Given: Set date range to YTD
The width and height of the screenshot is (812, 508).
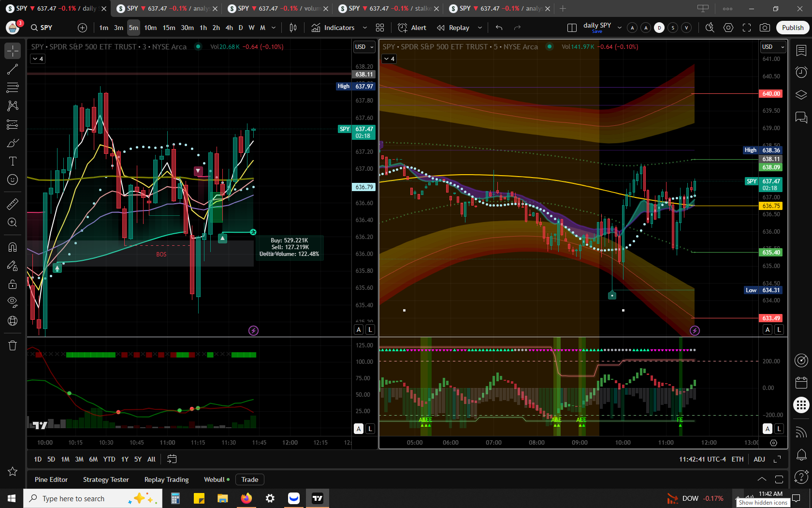Looking at the screenshot, I should tap(109, 459).
